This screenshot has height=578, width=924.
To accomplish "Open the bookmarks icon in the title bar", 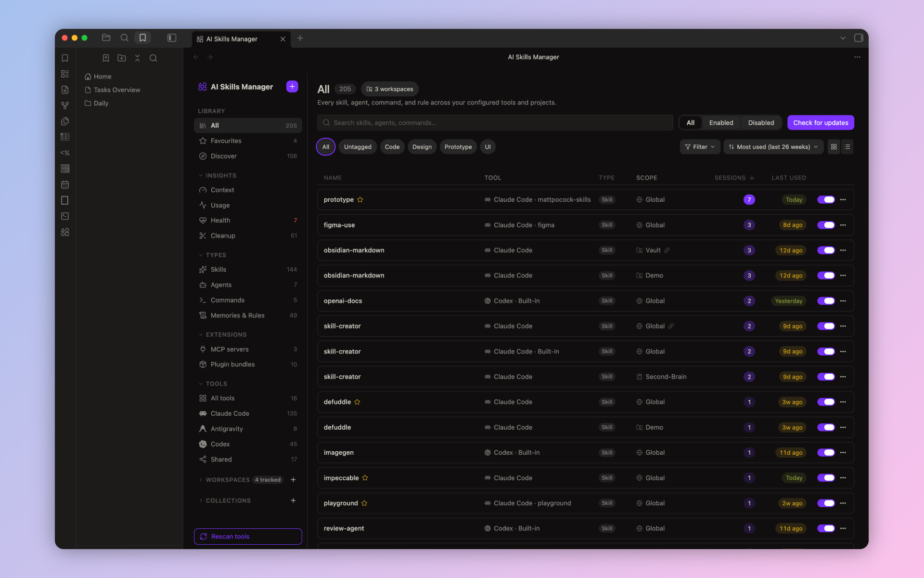I will tap(142, 38).
